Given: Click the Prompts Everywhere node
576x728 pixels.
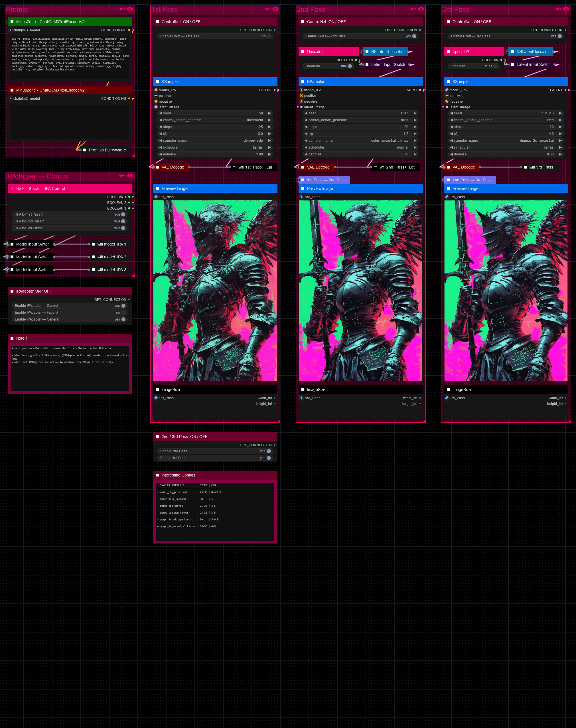Looking at the screenshot, I should point(107,150).
